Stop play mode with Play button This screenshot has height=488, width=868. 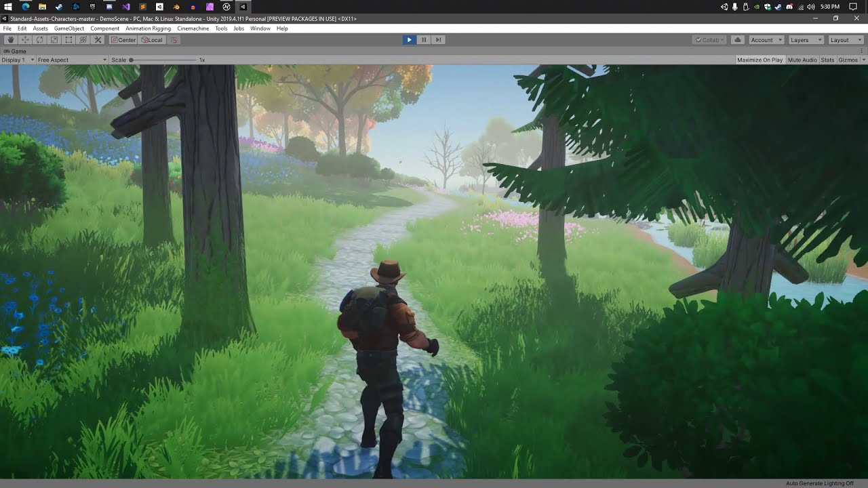click(409, 40)
